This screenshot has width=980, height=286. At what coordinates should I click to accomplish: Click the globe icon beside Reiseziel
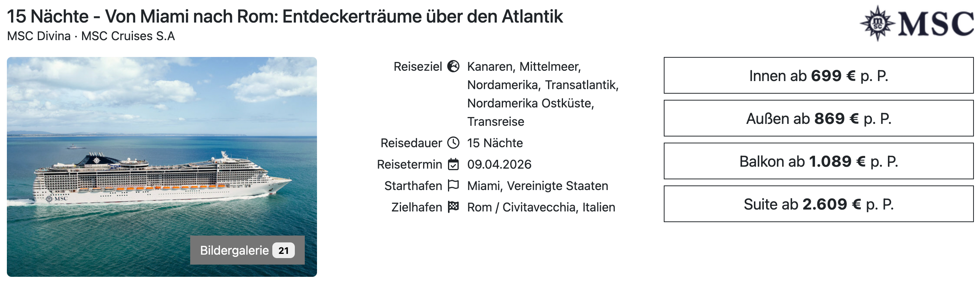[x=453, y=67]
